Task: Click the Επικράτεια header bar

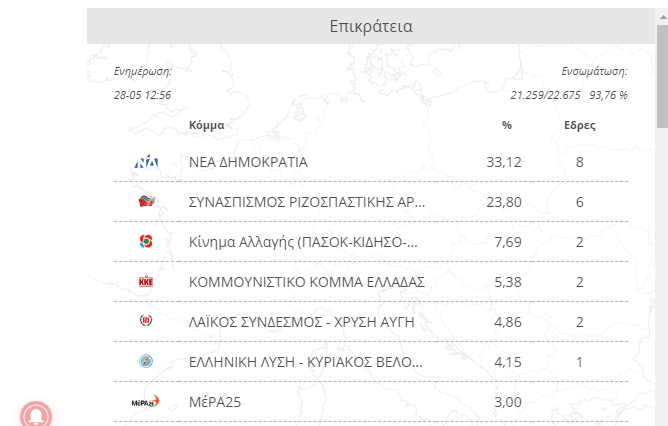Action: tap(370, 27)
